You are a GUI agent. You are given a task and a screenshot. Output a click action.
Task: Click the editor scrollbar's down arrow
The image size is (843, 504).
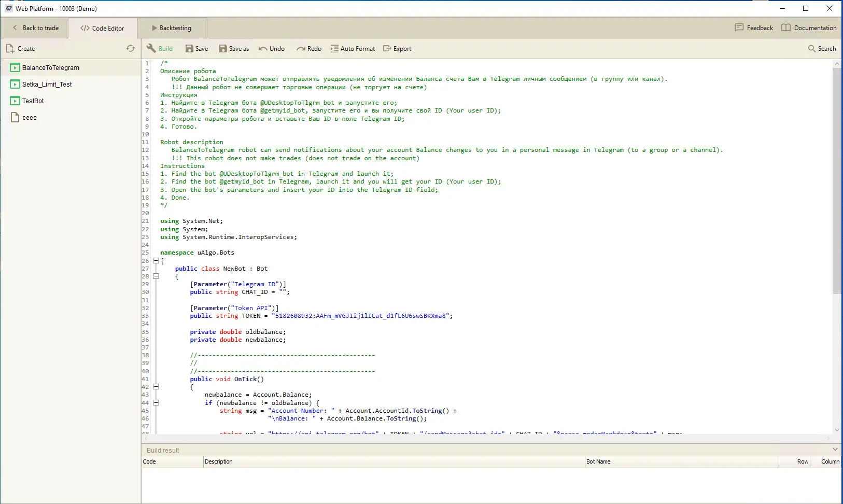click(x=837, y=429)
